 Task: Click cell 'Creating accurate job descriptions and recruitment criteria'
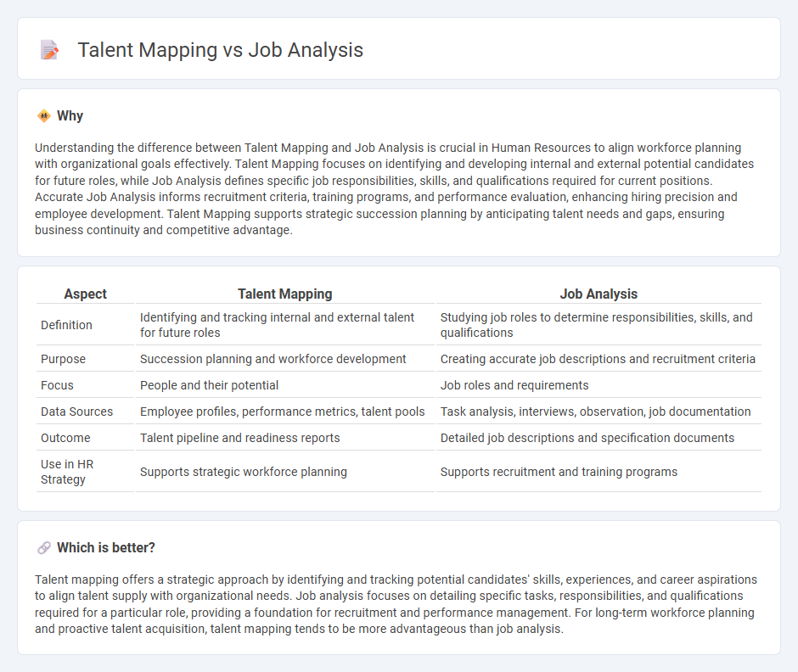coord(598,359)
